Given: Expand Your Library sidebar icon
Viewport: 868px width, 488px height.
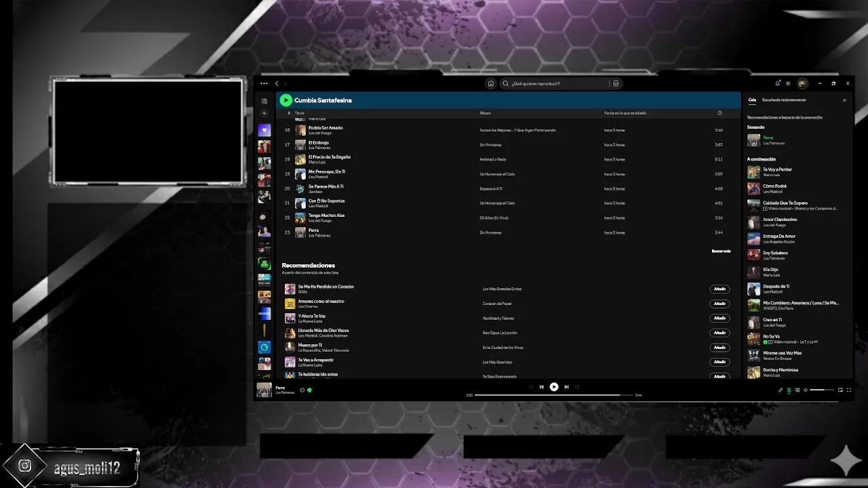Looking at the screenshot, I should [264, 101].
